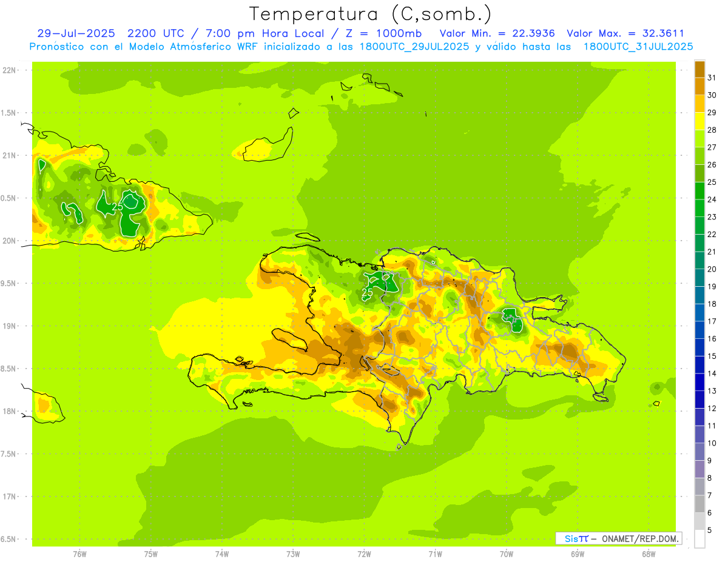This screenshot has height=562, width=728.
Task: Click the 17N latitude axis label
Action: (x=9, y=497)
